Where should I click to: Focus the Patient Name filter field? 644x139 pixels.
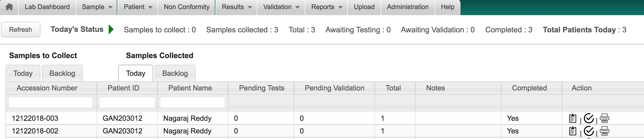[193, 102]
